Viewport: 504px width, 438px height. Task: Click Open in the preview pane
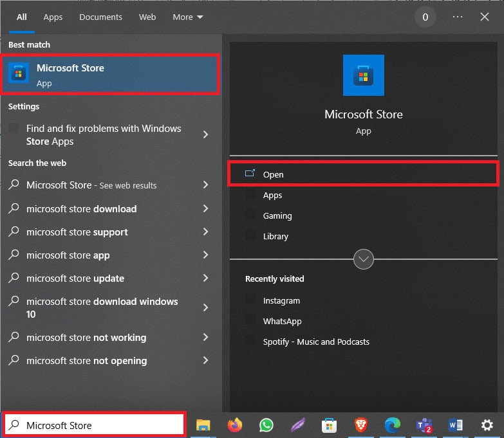pos(364,174)
